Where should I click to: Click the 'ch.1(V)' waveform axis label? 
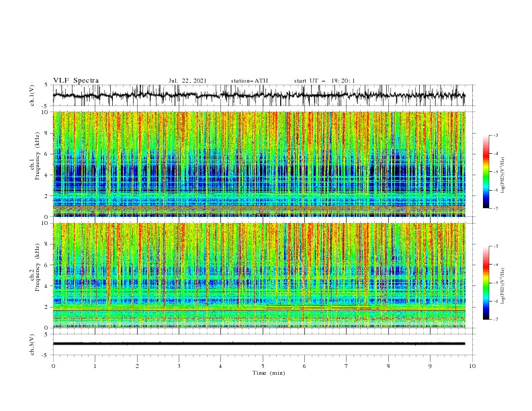(x=32, y=95)
